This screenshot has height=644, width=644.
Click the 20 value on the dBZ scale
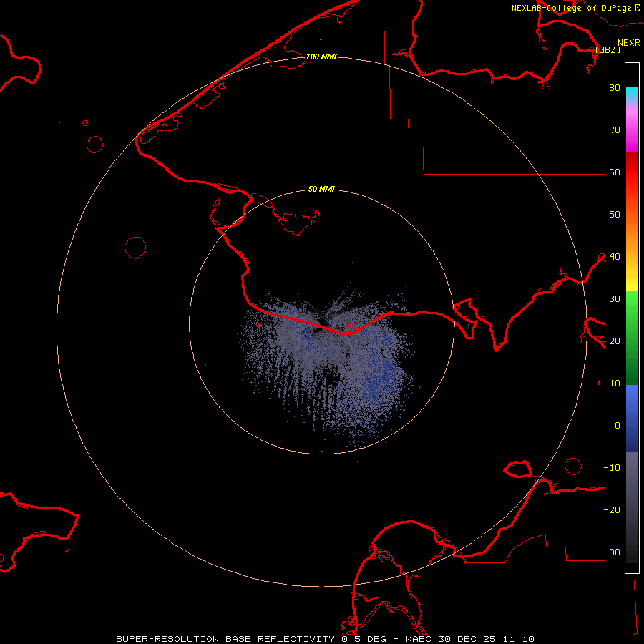(615, 341)
